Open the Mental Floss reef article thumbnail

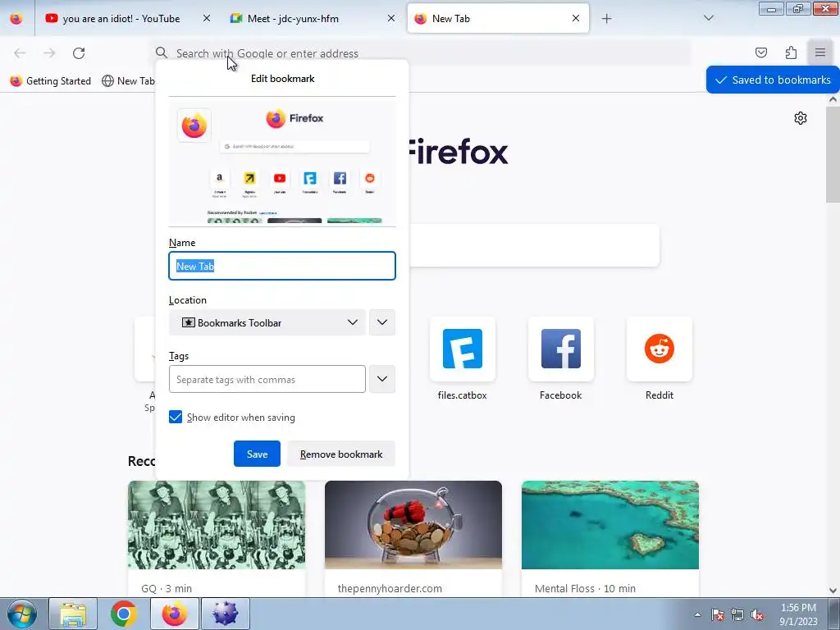[610, 525]
